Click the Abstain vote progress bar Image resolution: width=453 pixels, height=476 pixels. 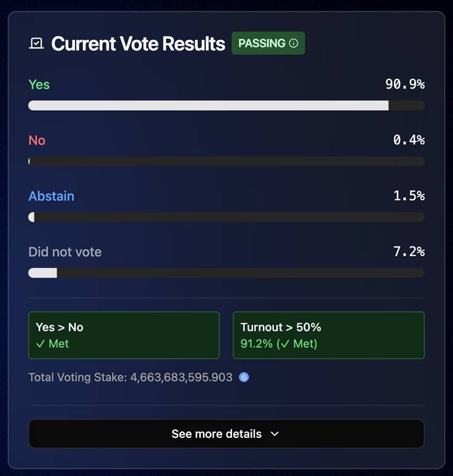point(226,217)
